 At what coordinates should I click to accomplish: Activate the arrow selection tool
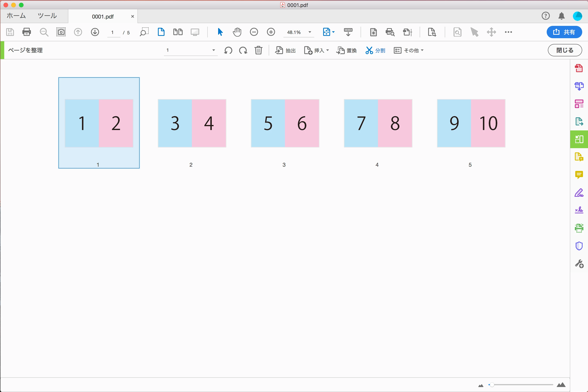click(220, 32)
